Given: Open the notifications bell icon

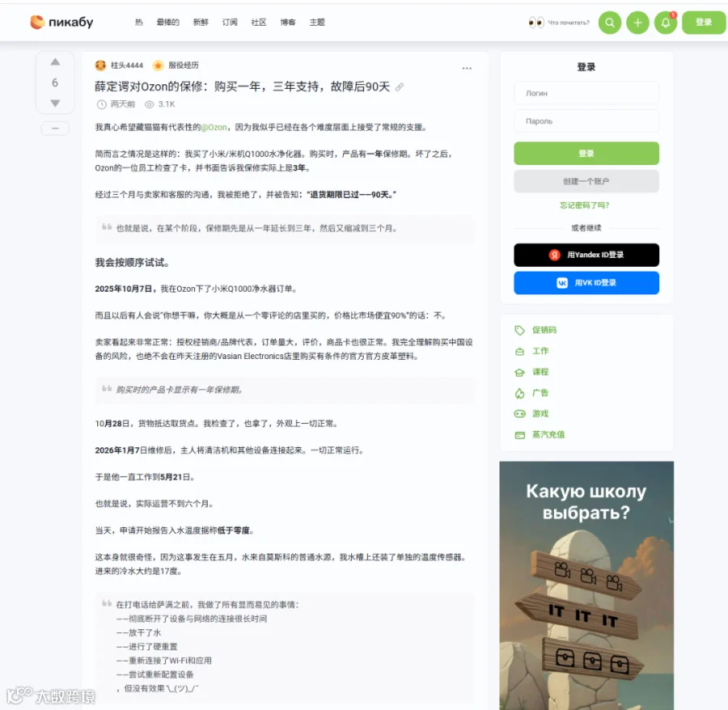Looking at the screenshot, I should tap(666, 23).
